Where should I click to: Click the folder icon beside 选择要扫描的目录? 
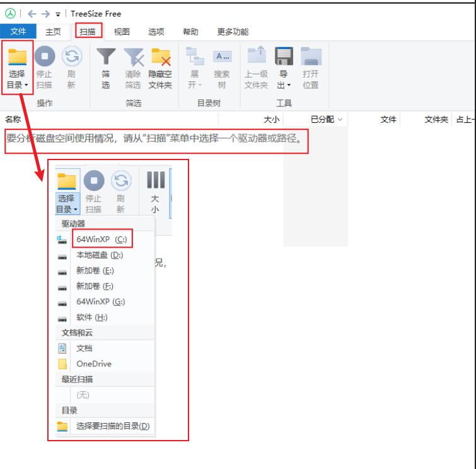pyautogui.click(x=62, y=427)
